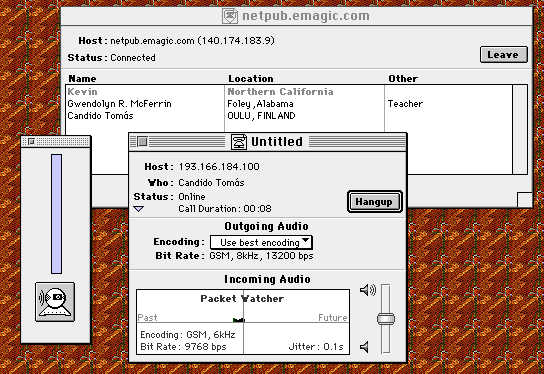The image size is (544, 374).
Task: Leave the netpub.emagic.com conference
Action: [x=504, y=54]
